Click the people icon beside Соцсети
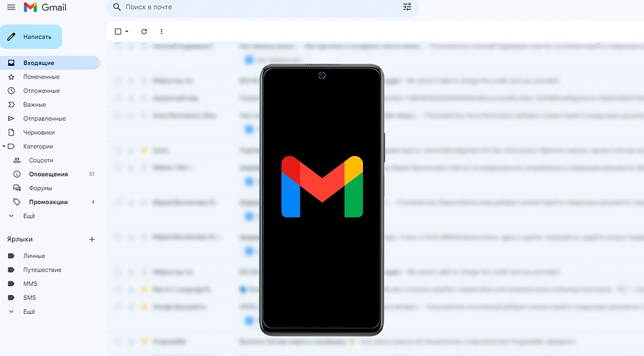This screenshot has width=644, height=356. coord(17,161)
